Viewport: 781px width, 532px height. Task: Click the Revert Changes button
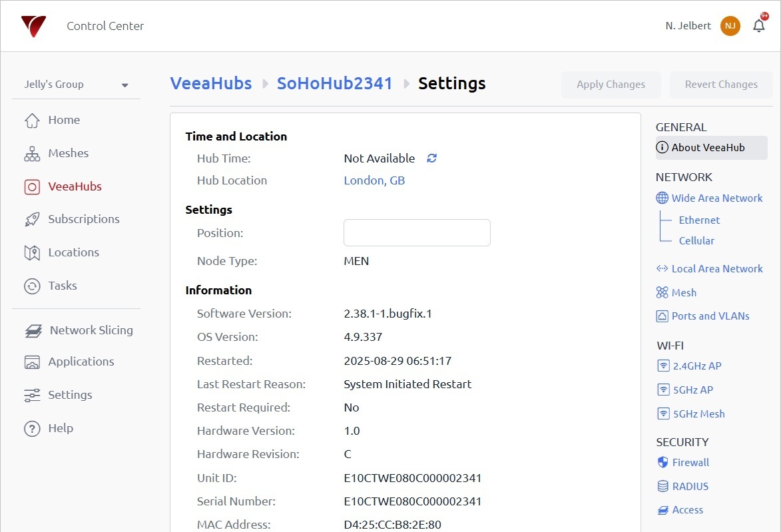720,85
